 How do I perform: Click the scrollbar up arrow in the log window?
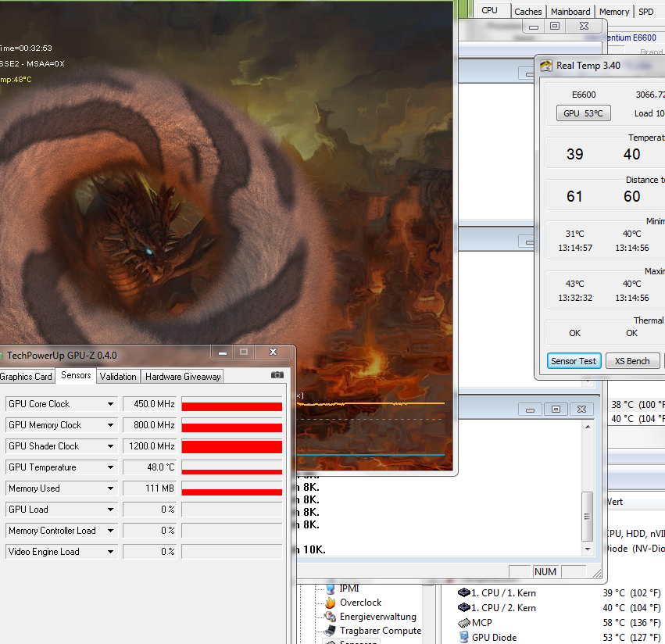[588, 427]
